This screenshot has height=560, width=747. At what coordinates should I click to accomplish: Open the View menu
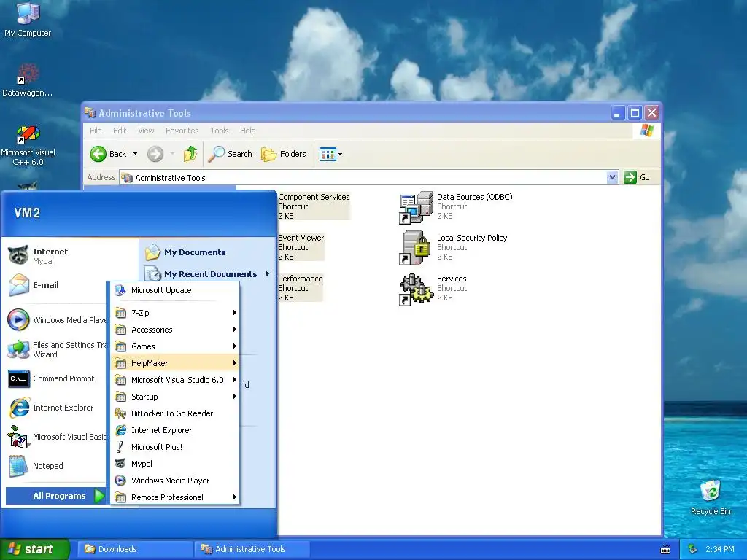point(146,131)
